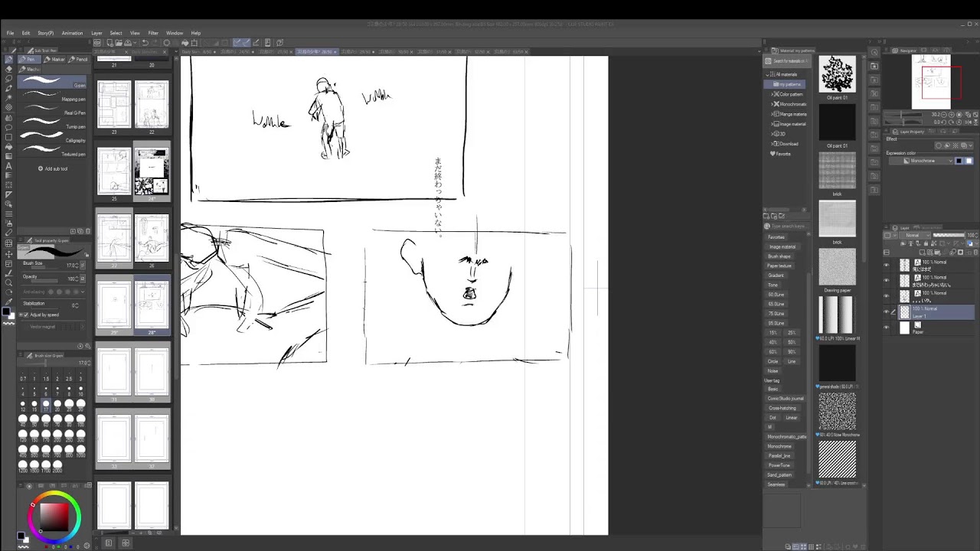Viewport: 980px width, 551px height.
Task: Select the Fill bucket tool
Action: 9,146
